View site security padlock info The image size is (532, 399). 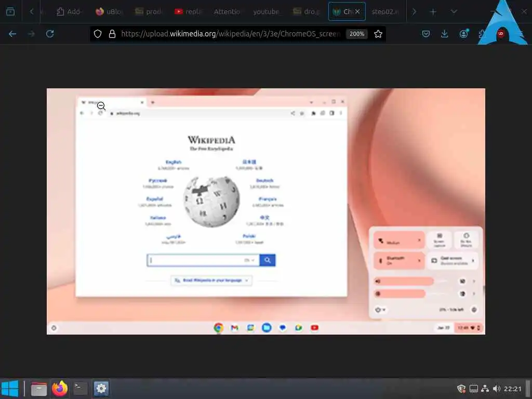pos(112,34)
